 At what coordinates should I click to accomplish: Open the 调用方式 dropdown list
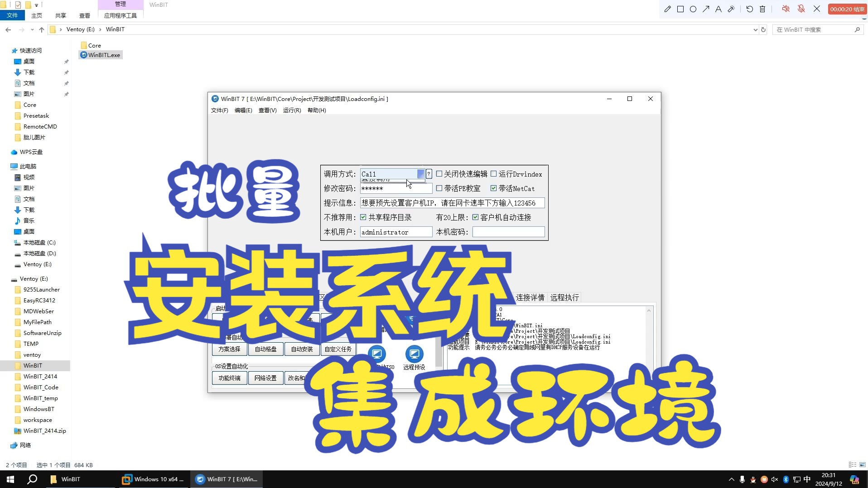420,174
